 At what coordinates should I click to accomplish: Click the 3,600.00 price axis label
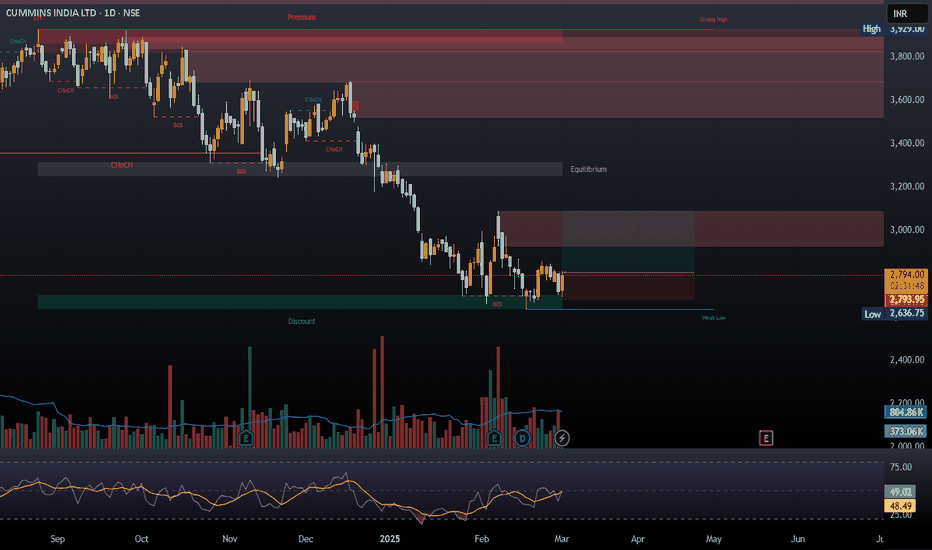(x=907, y=100)
